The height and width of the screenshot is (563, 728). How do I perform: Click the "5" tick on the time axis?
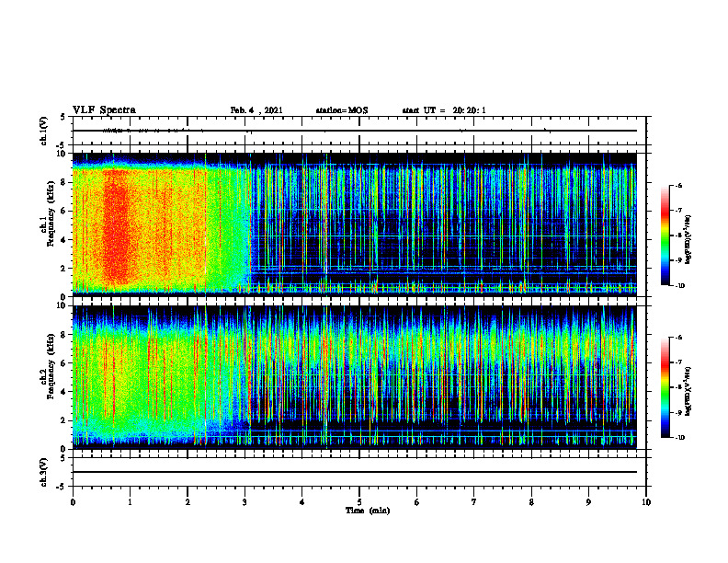[359, 502]
